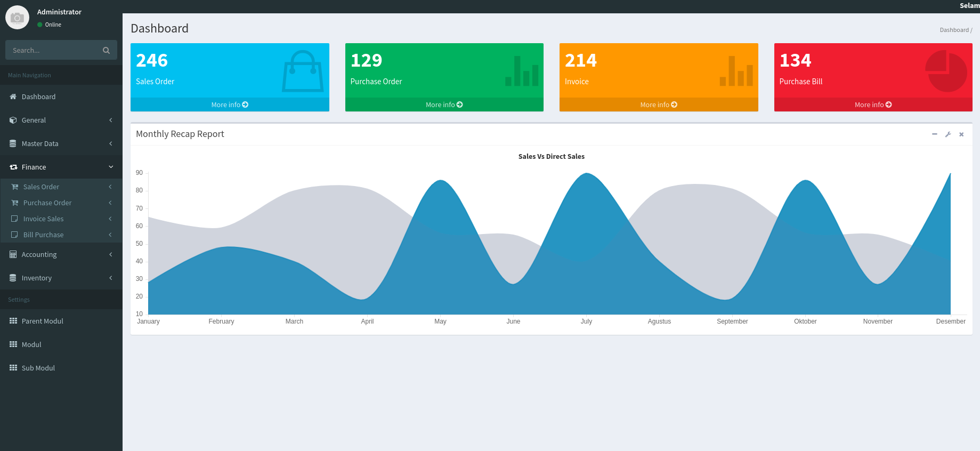Remove the Monthly Recap Report panel
Viewport: 980px width, 451px height.
[961, 134]
